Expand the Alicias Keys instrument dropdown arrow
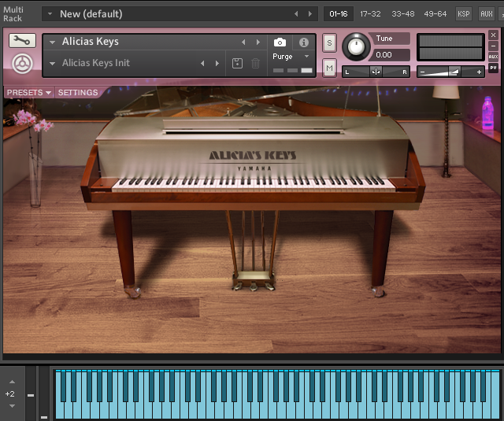 point(53,42)
